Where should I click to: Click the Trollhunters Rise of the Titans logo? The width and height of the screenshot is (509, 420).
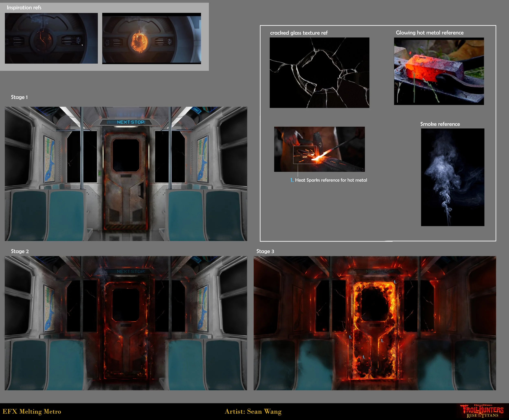tap(482, 411)
